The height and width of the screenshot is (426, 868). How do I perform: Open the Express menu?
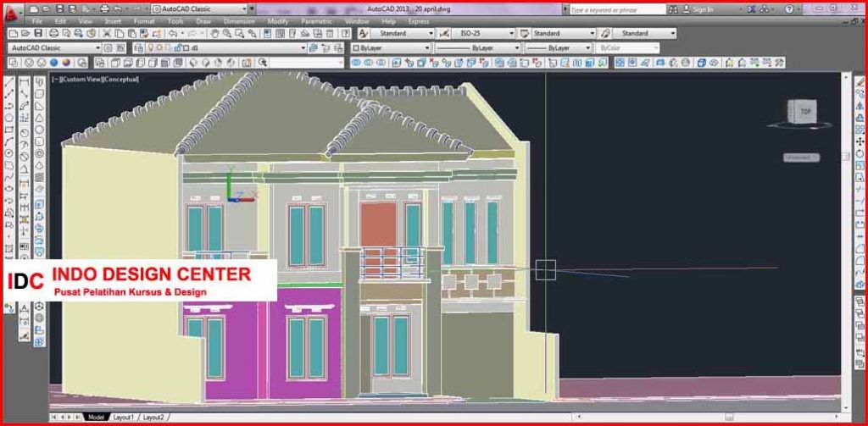[419, 21]
